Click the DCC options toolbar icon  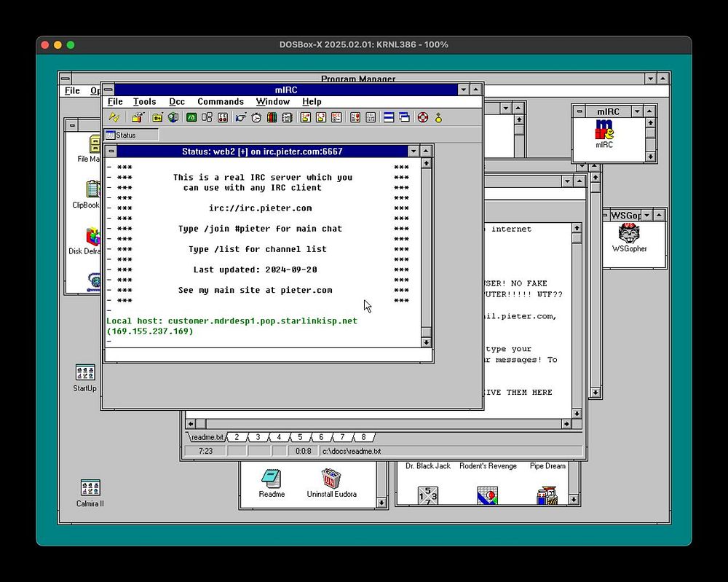pos(336,117)
